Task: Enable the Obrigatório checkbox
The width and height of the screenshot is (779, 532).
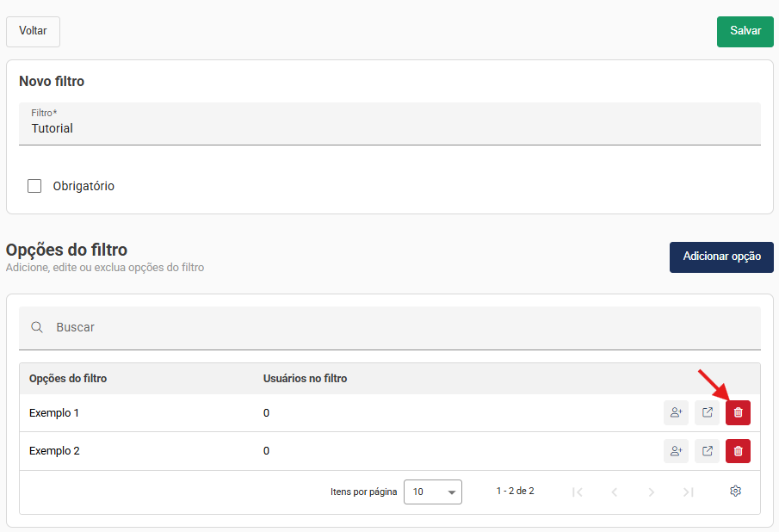Action: click(34, 186)
